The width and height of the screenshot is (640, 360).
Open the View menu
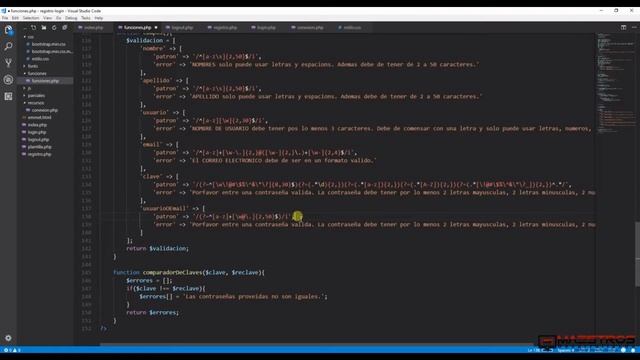[47, 18]
